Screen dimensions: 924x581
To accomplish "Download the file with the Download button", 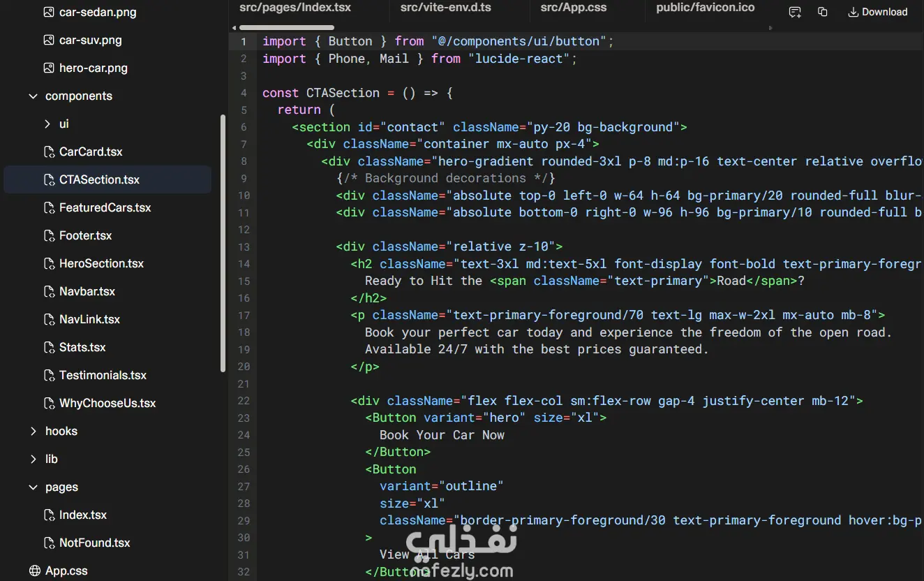I will click(x=878, y=12).
